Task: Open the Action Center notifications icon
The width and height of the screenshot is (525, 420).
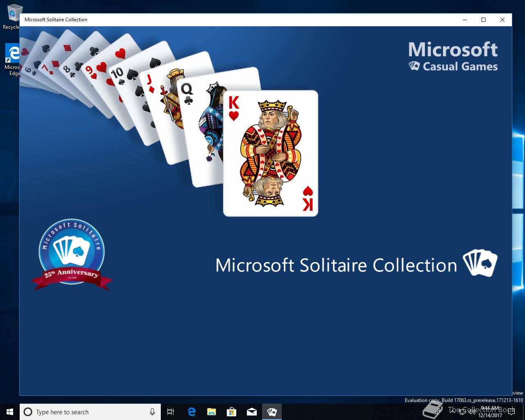Action: pos(511,412)
